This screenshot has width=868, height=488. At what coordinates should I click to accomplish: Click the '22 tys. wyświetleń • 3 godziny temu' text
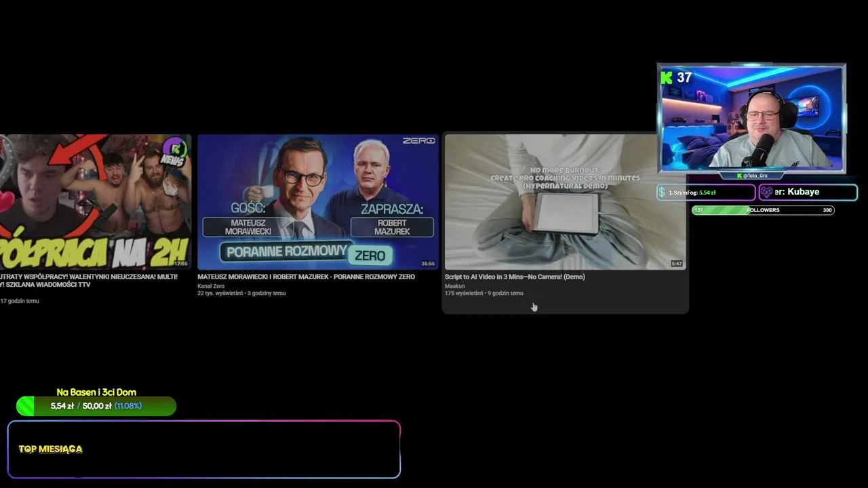[x=241, y=293]
